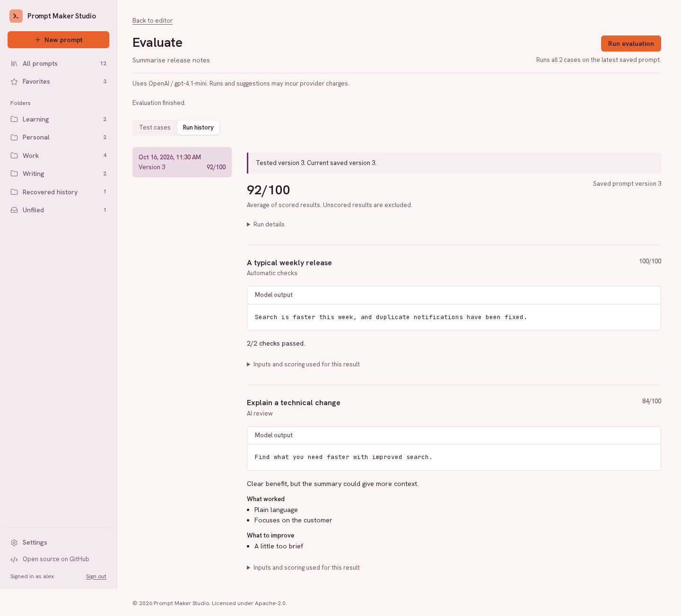Select the Run history tab

point(198,128)
